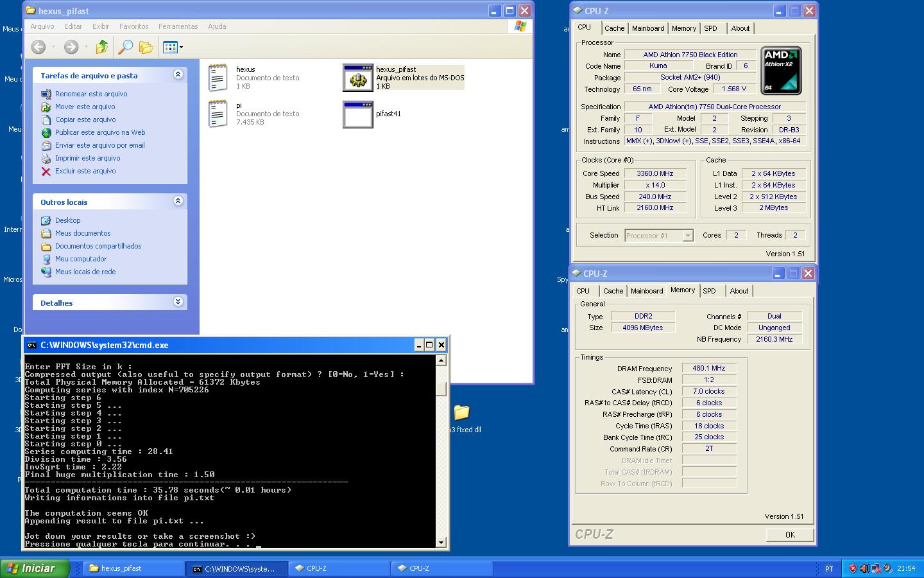Screen dimensions: 924x578
Task: Open the Arquivo menu
Action: (42, 26)
